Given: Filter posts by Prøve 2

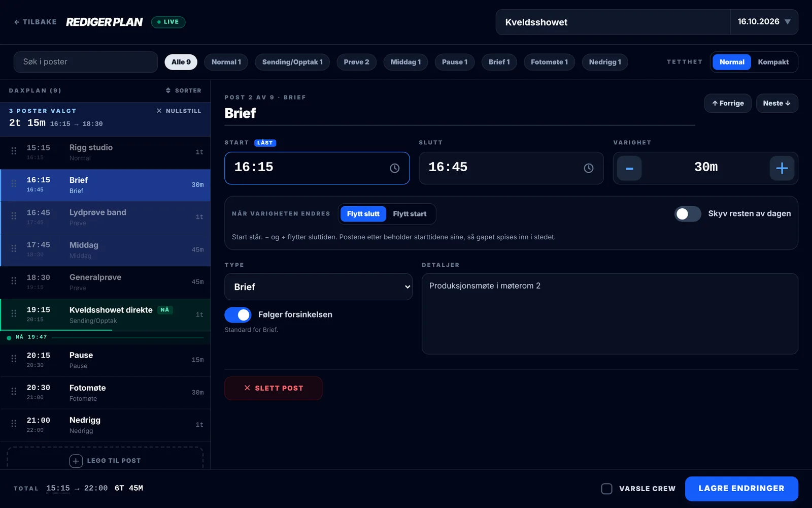Looking at the screenshot, I should (x=356, y=62).
